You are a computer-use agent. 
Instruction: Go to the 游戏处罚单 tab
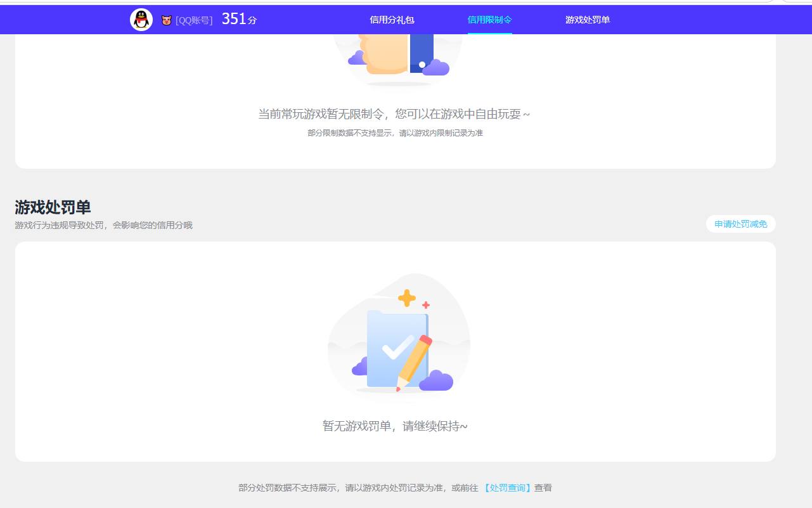coord(588,20)
